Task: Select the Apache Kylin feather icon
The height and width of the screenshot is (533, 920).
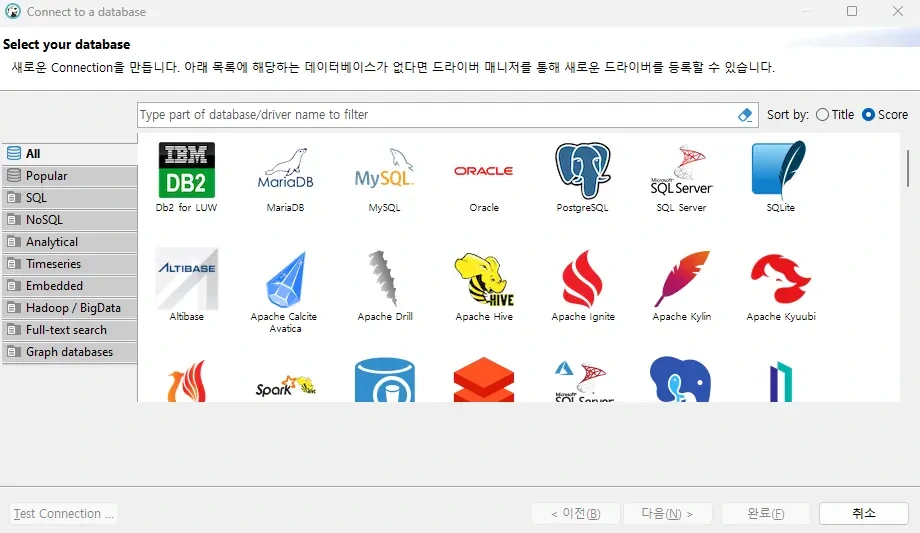Action: (x=681, y=279)
